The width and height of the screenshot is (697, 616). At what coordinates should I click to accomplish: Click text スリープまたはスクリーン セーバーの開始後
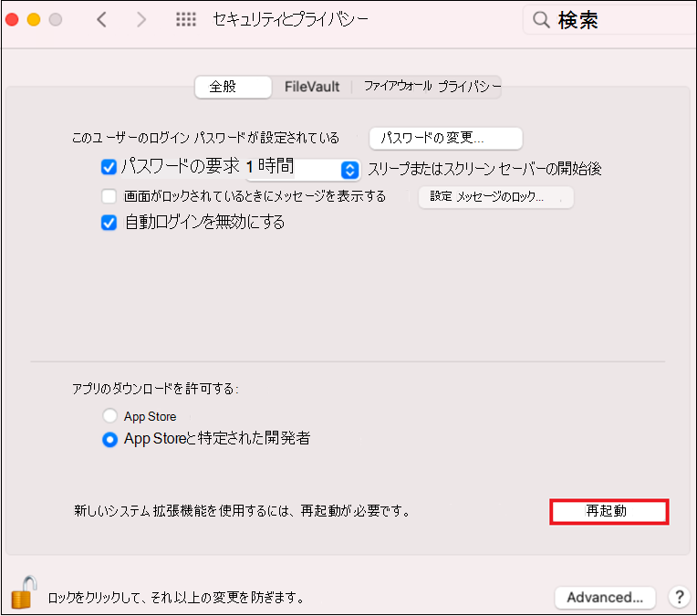point(485,169)
